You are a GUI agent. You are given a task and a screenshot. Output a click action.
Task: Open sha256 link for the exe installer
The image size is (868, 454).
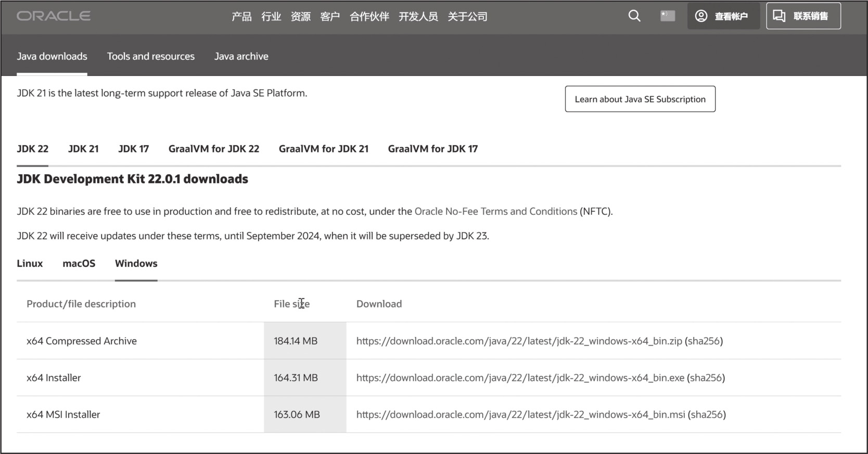point(706,378)
